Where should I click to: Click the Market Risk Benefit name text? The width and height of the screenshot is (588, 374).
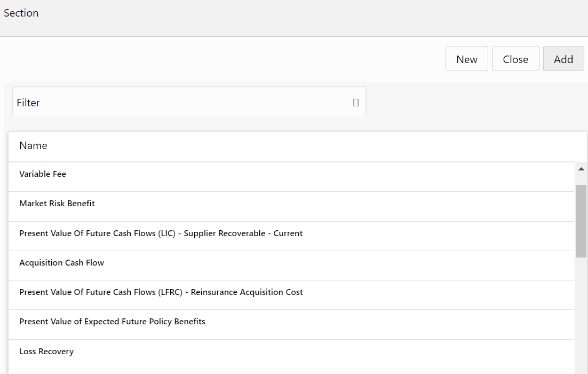57,204
